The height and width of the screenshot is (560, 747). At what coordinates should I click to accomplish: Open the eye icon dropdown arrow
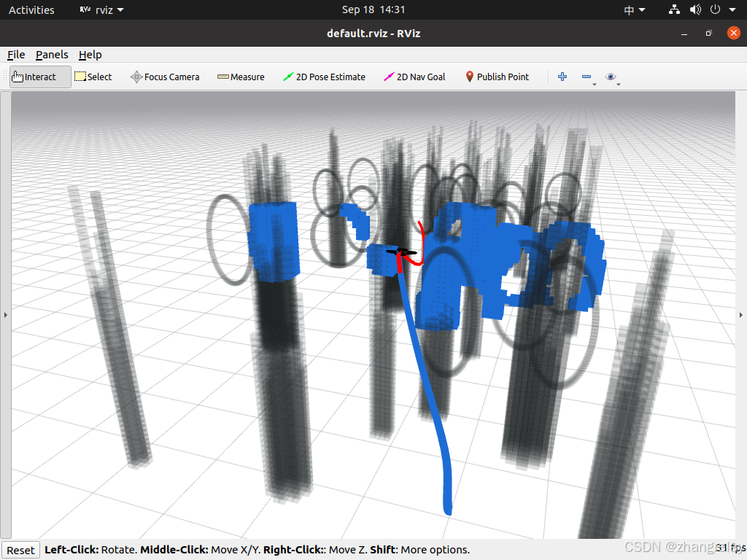(619, 85)
